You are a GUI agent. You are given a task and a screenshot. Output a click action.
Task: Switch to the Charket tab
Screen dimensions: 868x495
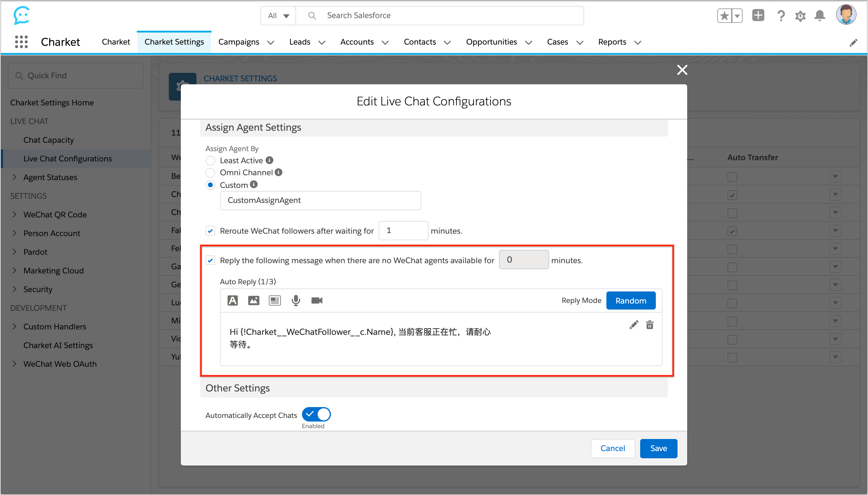point(116,42)
